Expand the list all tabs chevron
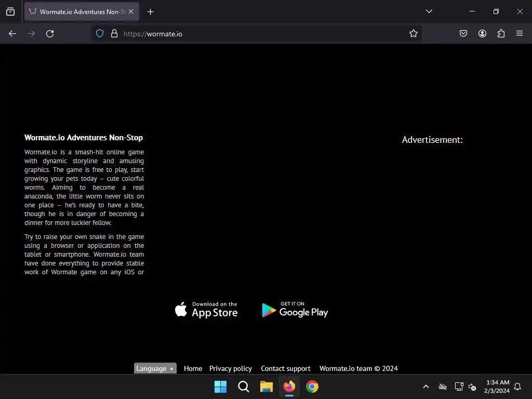Viewport: 532px width, 399px height. pyautogui.click(x=429, y=11)
